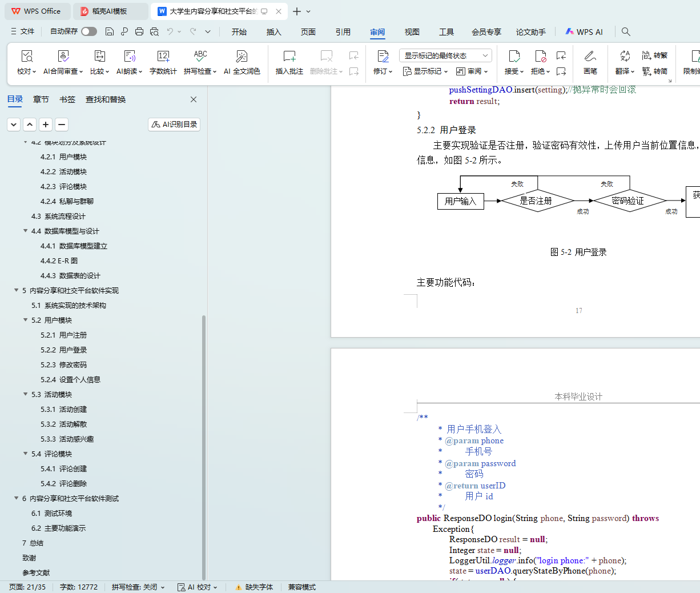This screenshot has height=593, width=700.
Task: Click the 翻译 translate icon
Action: (625, 57)
